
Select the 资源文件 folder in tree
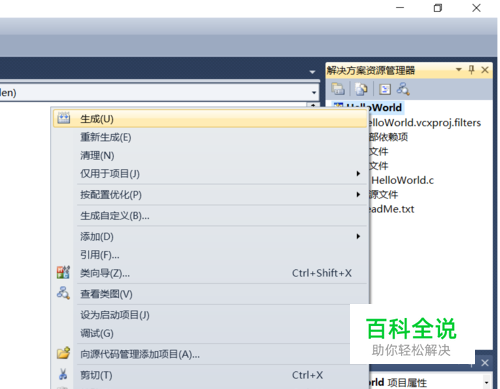coord(383,194)
